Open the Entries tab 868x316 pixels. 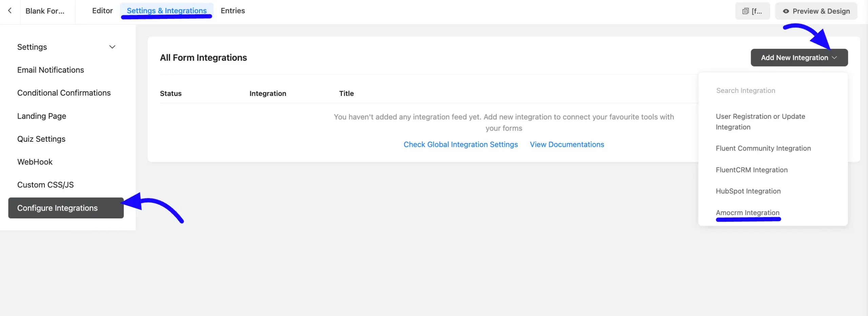[x=233, y=11]
